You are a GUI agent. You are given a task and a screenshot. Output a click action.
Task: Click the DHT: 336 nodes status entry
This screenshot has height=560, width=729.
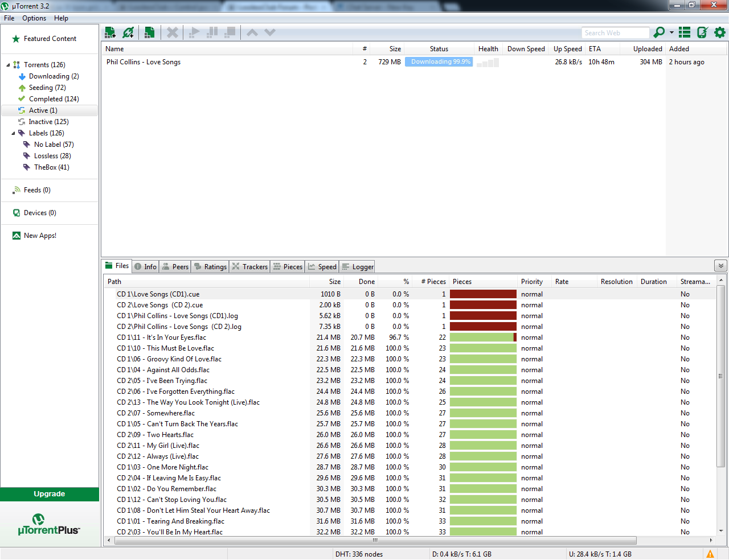[x=359, y=554]
